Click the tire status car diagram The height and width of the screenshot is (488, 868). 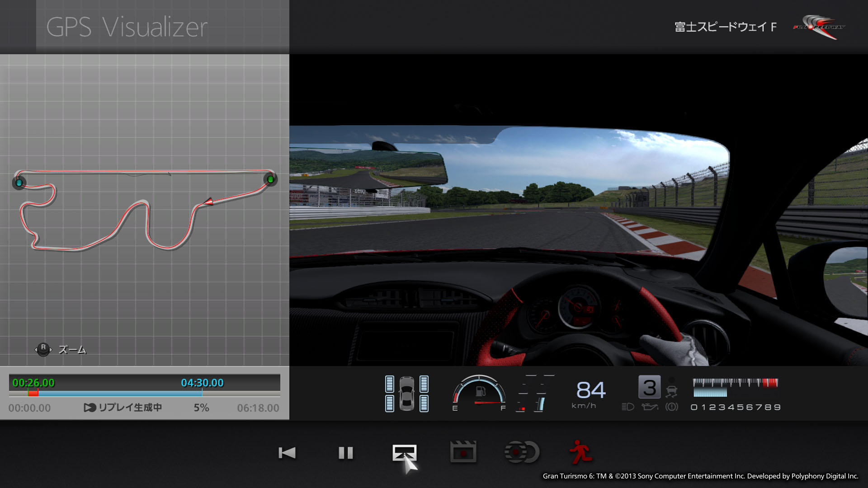coord(406,394)
